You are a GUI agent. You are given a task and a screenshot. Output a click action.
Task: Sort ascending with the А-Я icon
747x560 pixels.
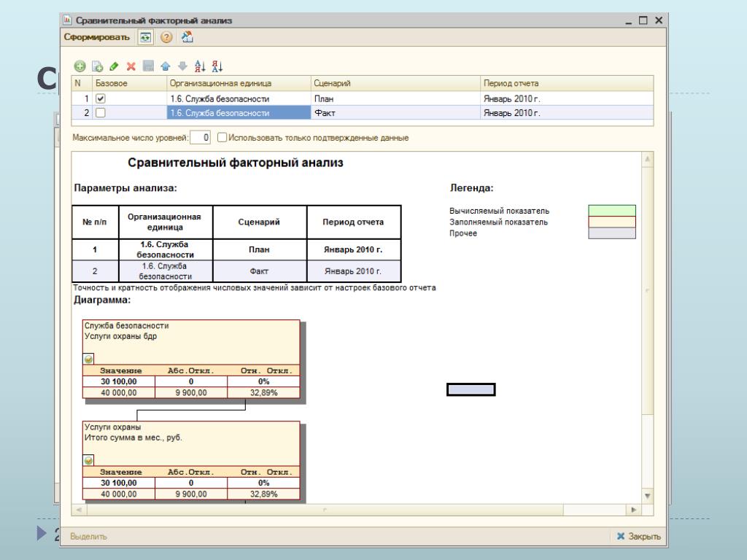tap(200, 66)
